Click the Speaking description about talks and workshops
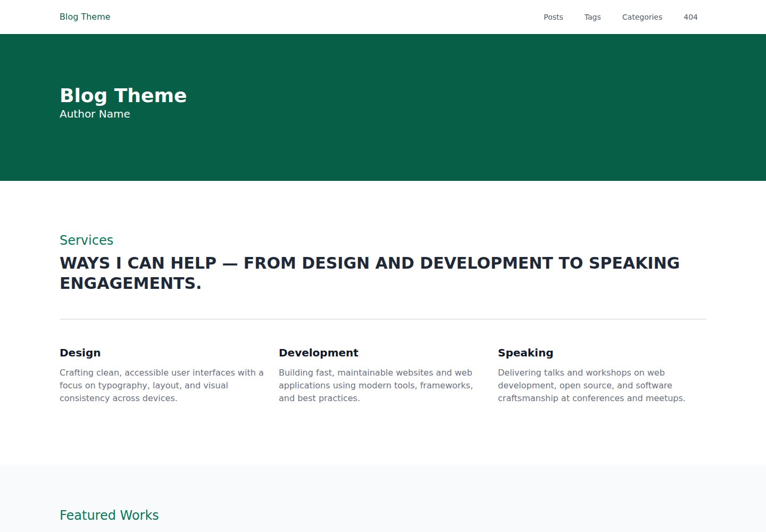The width and height of the screenshot is (766, 532). [x=592, y=385]
